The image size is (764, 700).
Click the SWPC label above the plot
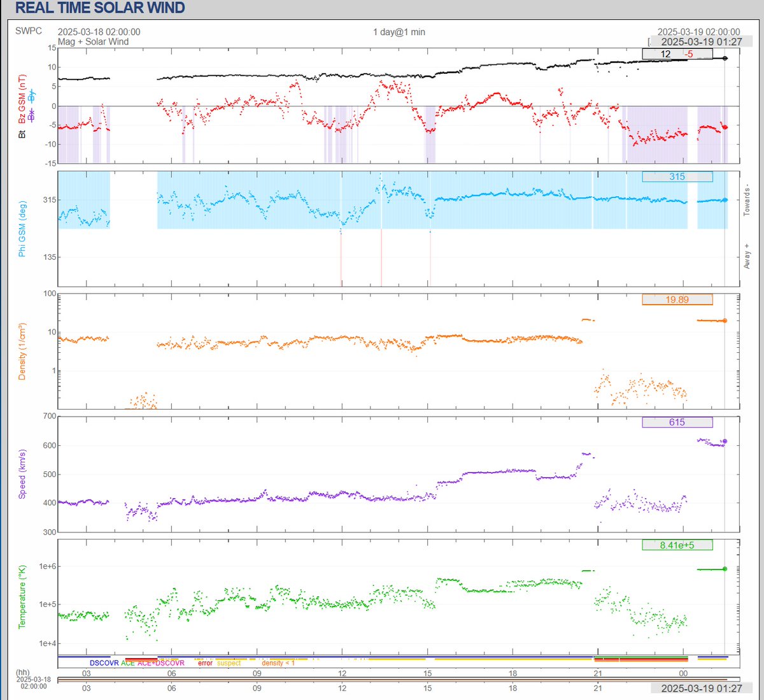pos(29,31)
